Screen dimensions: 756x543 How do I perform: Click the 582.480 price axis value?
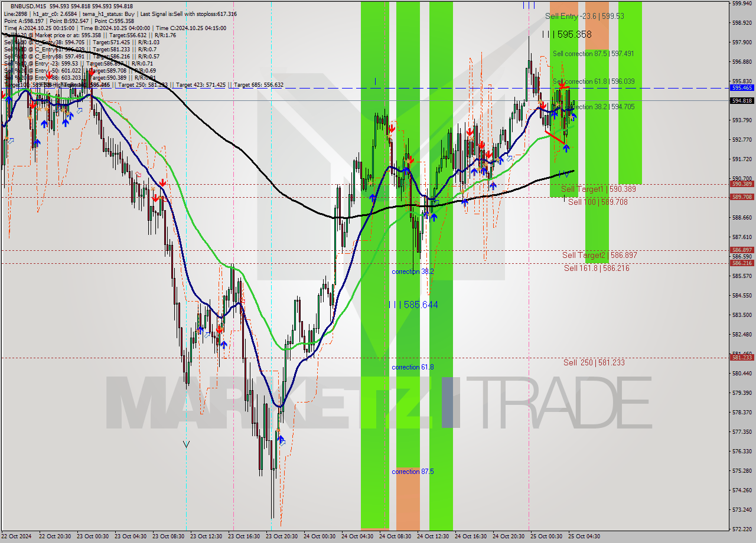pyautogui.click(x=742, y=335)
